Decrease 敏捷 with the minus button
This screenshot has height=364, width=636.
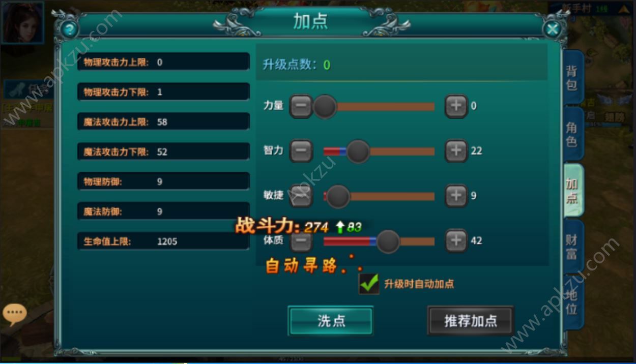click(301, 196)
